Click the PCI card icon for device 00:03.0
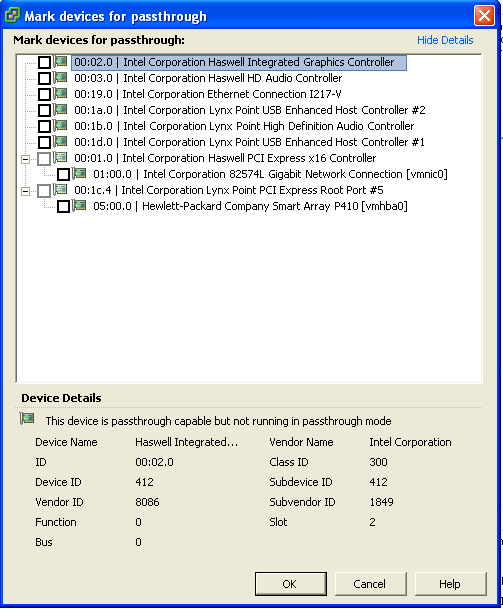 tap(61, 77)
